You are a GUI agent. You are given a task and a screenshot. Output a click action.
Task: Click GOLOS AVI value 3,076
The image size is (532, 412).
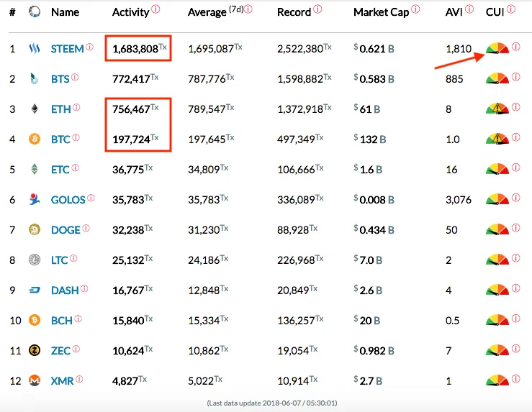pos(459,200)
